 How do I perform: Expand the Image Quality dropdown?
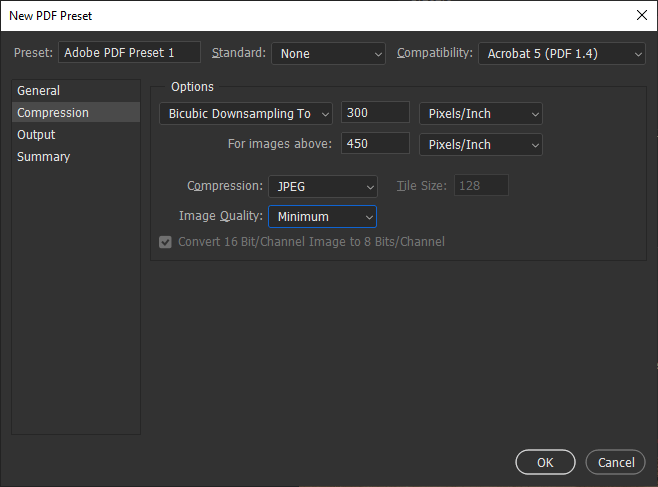[322, 216]
